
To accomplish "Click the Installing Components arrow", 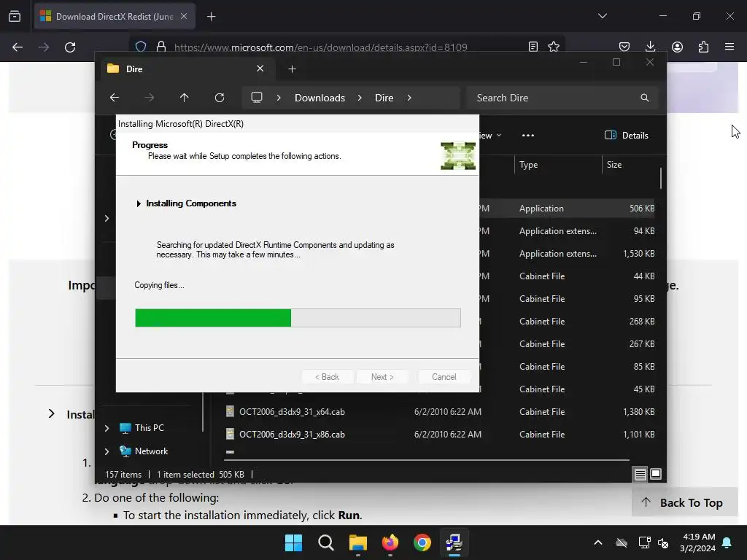I will (139, 204).
